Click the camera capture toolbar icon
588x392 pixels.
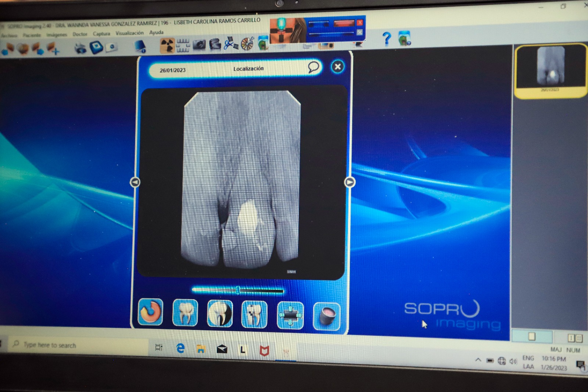point(199,45)
